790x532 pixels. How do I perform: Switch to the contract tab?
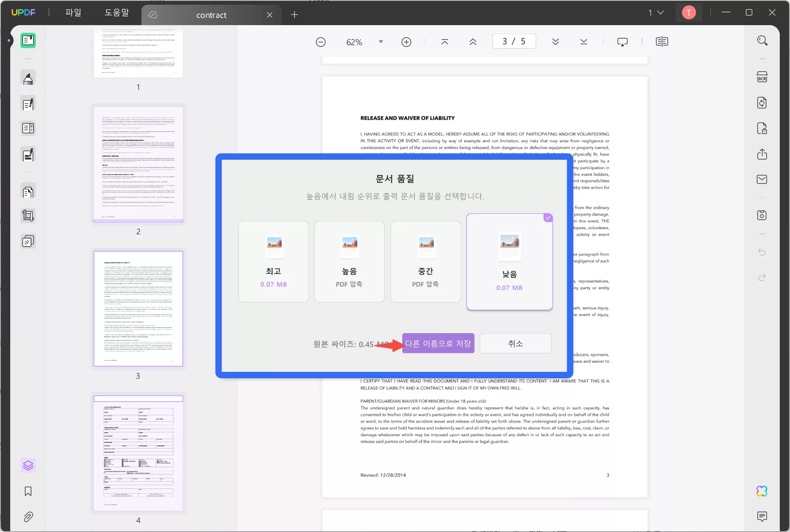point(211,15)
